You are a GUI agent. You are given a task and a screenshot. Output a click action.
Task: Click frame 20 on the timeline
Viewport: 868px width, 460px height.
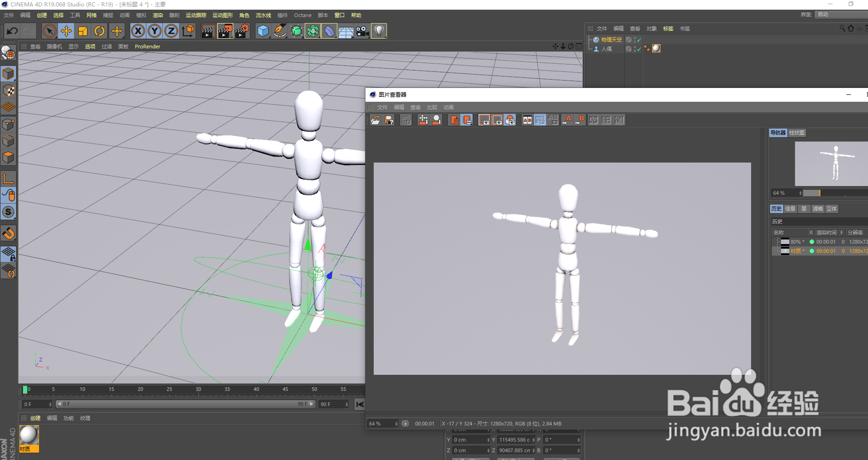(140, 390)
